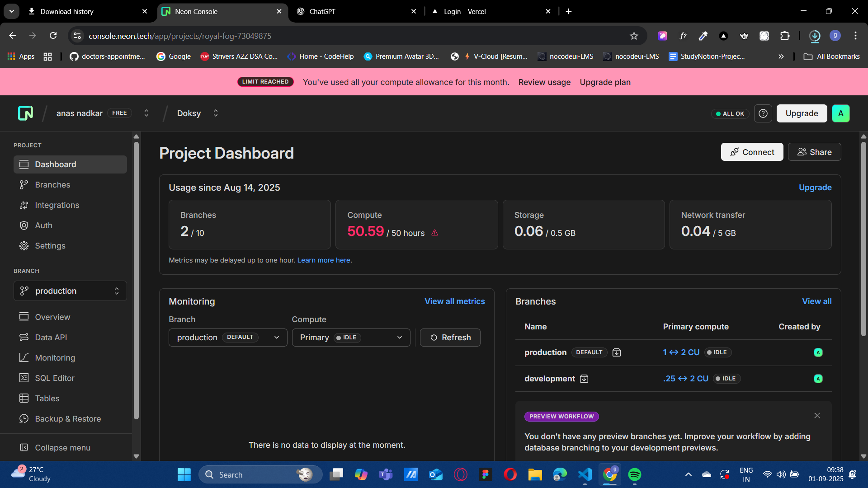Go to Branches in the sidebar
The width and height of the screenshot is (868, 488).
click(x=70, y=185)
